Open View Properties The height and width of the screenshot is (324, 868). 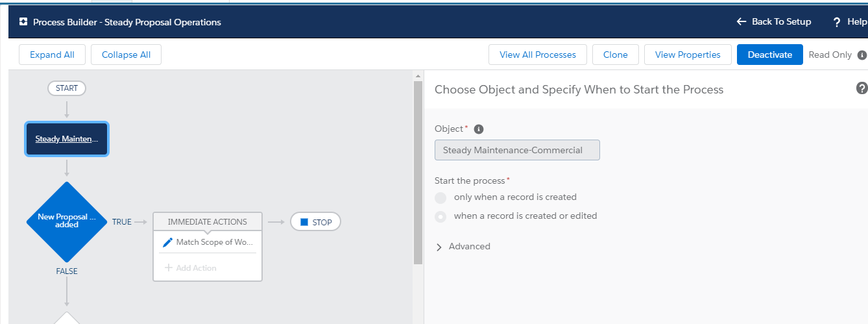point(688,55)
